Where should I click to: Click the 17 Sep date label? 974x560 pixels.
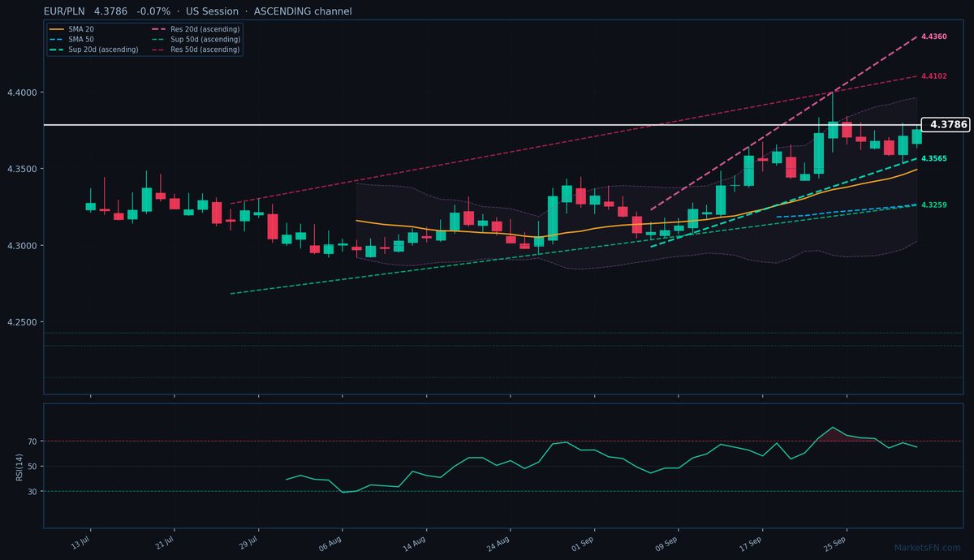(x=752, y=544)
